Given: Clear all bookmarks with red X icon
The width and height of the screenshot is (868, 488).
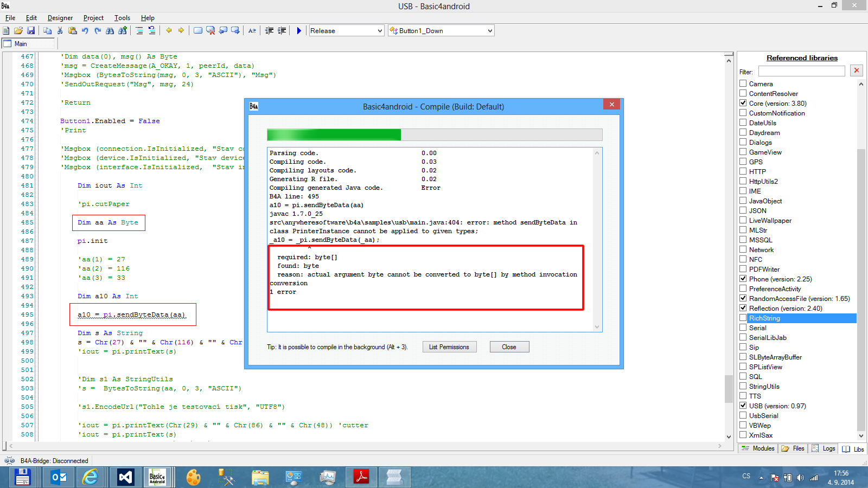Looking at the screenshot, I should pos(210,31).
